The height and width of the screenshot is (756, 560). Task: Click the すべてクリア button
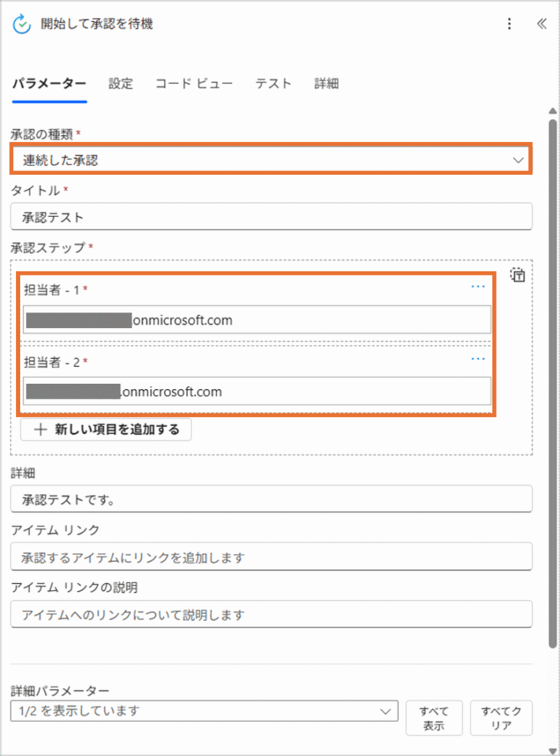point(501,718)
